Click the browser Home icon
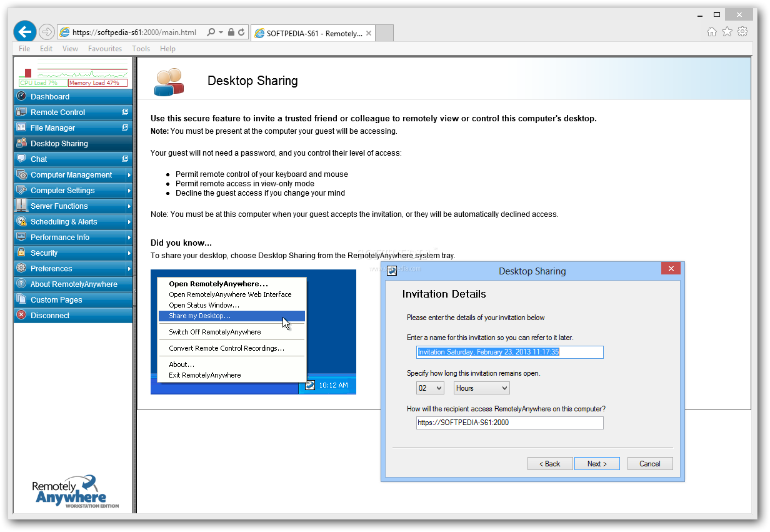 tap(711, 32)
